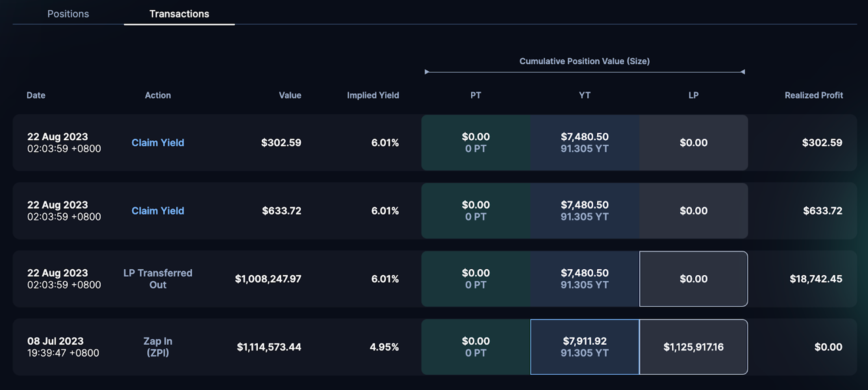This screenshot has height=390, width=868.
Task: Click the $18,742.45 realized profit value
Action: coord(815,279)
